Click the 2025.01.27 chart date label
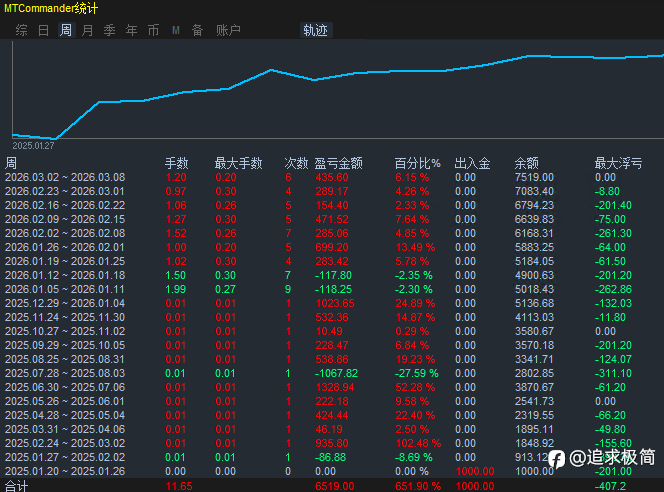664x492 pixels. (x=33, y=145)
